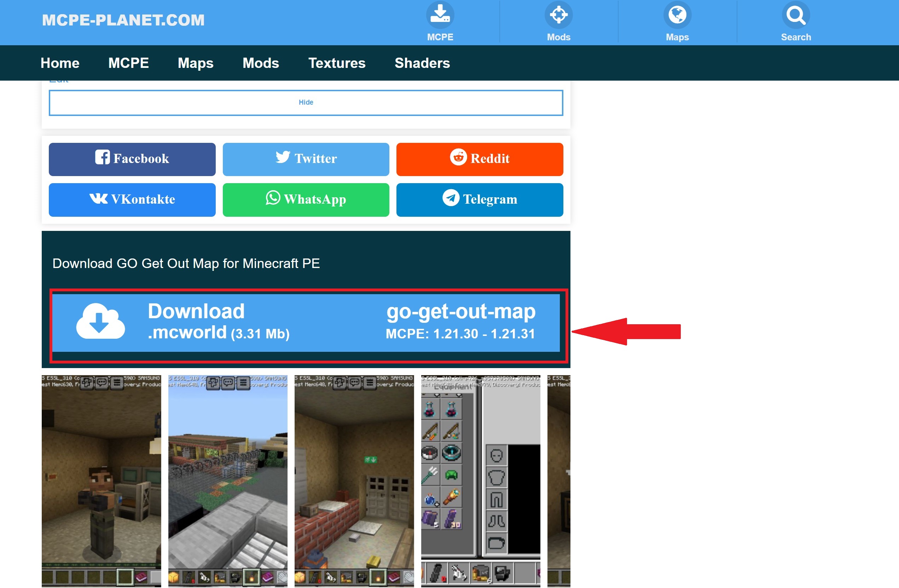Click Hide toggle to collapse section
The height and width of the screenshot is (588, 899).
point(307,102)
